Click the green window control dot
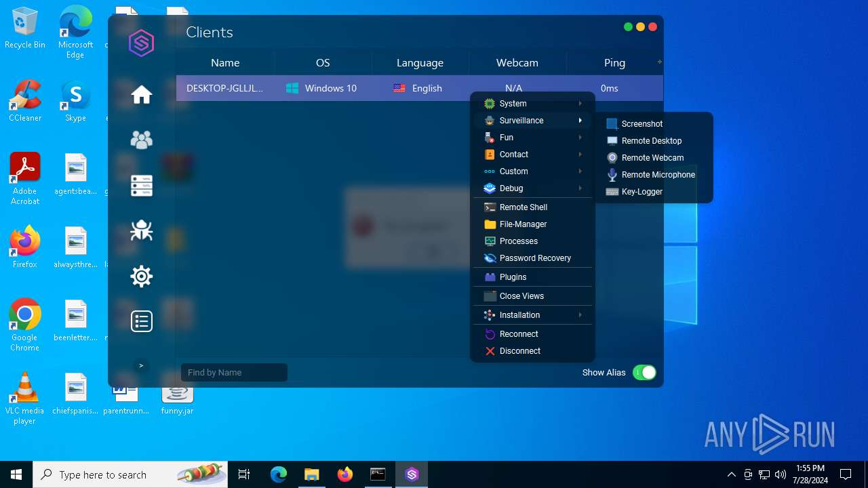 [x=628, y=27]
